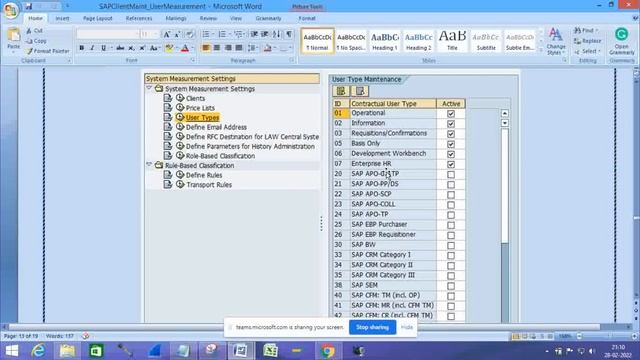Open the font size dropdown
640x360 pixels.
(x=156, y=34)
